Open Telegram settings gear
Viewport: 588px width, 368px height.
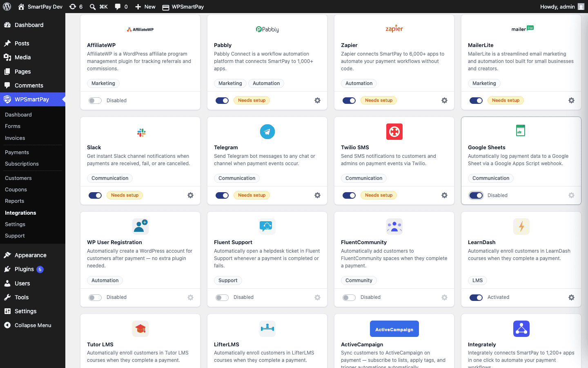[x=317, y=195]
